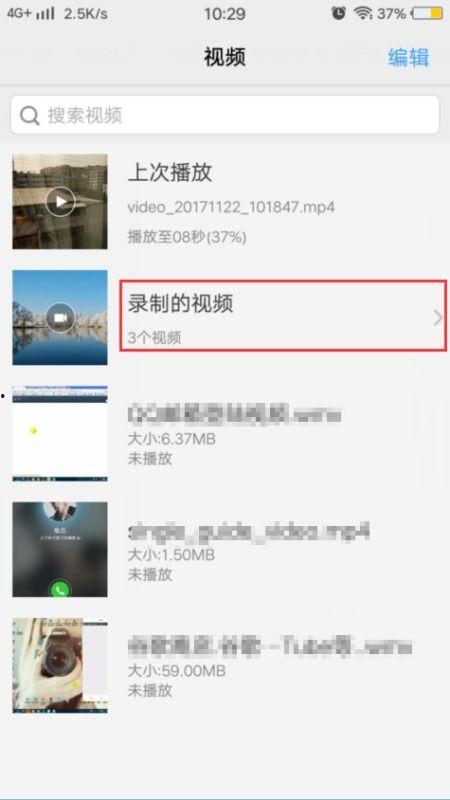Screen dimensions: 450x800
Task: Tap the magnifier icon in search bar
Action: 30,116
